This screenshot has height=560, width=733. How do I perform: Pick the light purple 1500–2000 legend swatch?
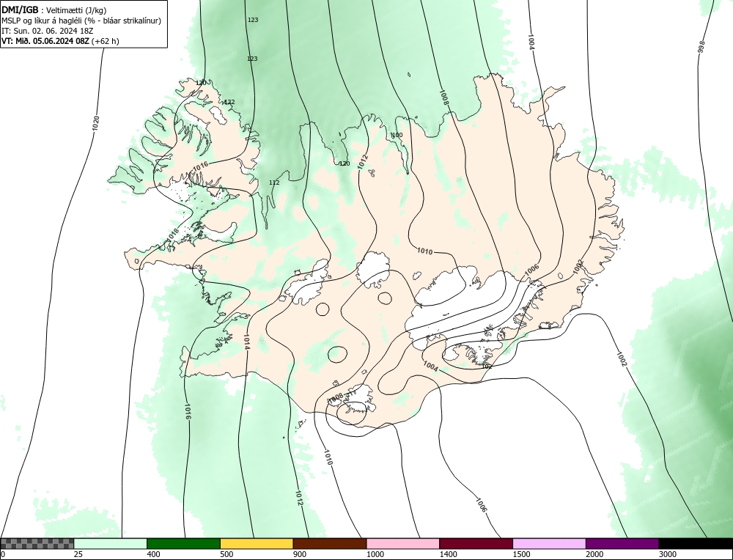pos(549,544)
